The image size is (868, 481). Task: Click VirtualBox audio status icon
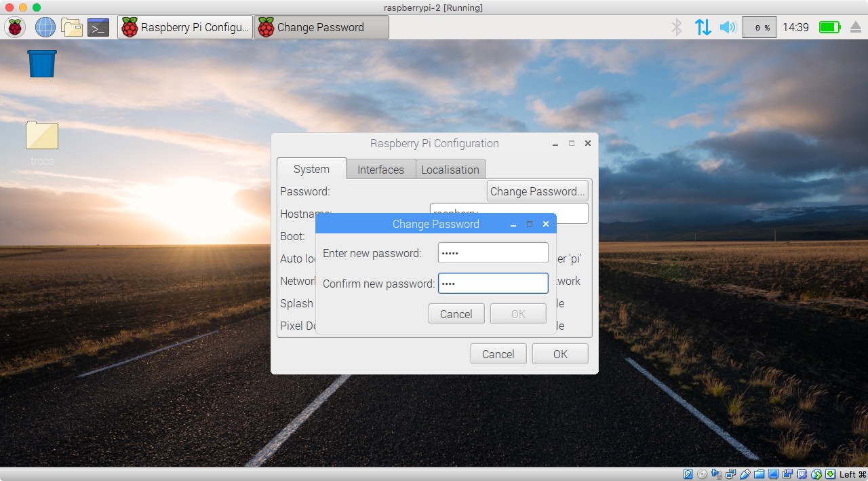716,474
